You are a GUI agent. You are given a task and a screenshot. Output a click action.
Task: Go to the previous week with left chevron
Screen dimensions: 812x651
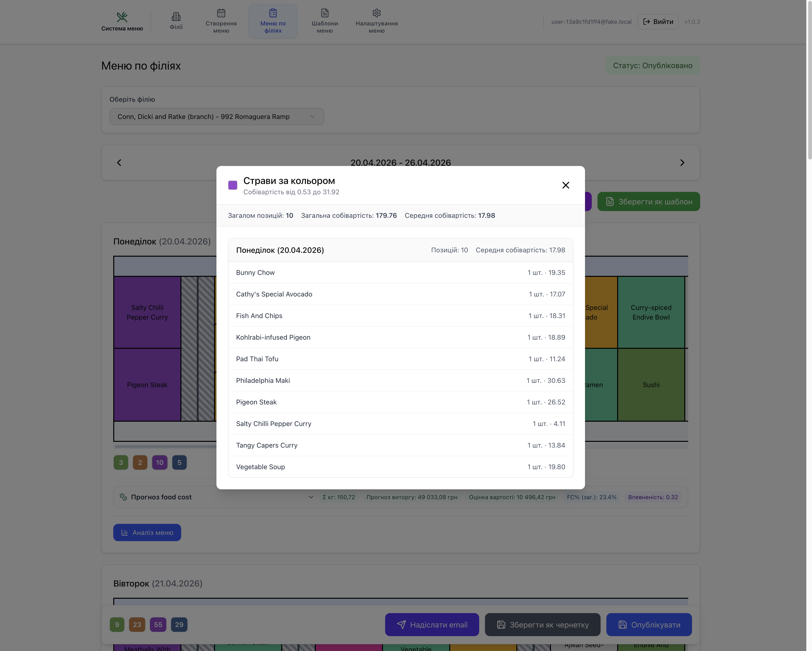[x=119, y=163]
